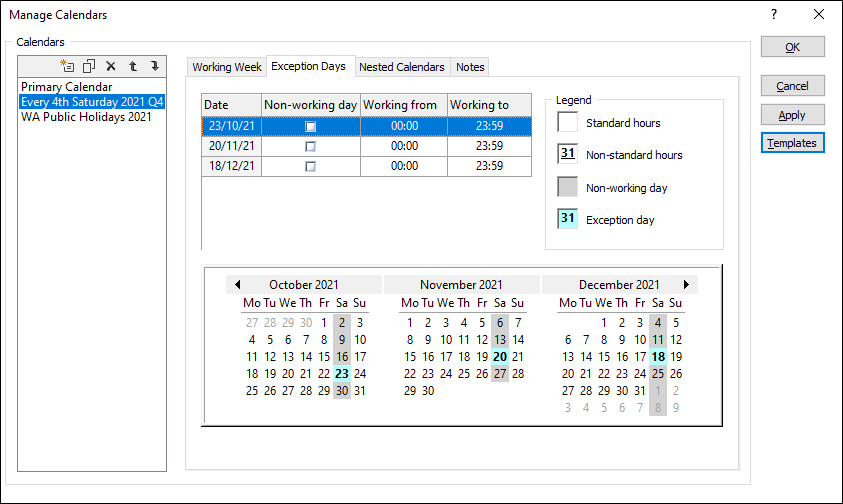Click the Apply button
843x504 pixels.
(792, 115)
